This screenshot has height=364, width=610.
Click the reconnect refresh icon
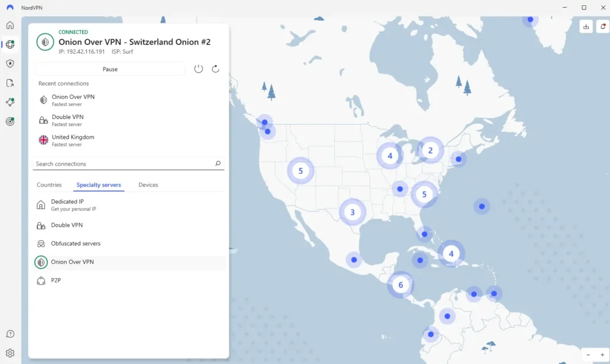pos(216,69)
